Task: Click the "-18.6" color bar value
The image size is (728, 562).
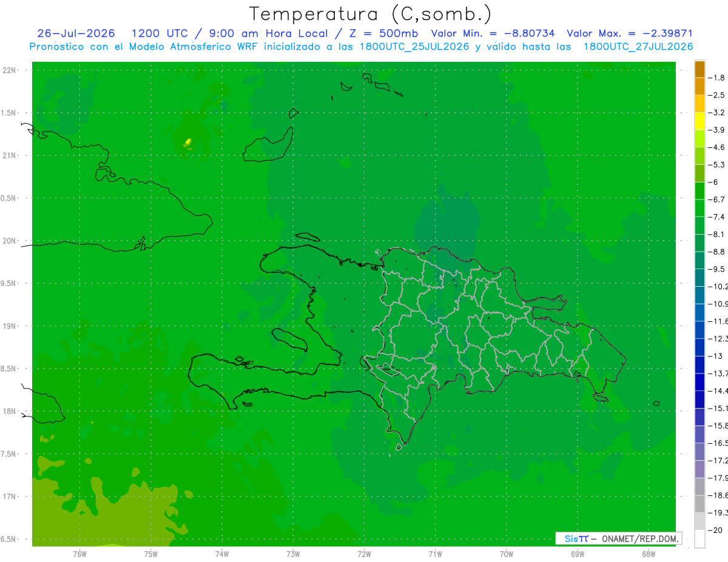Action: point(718,495)
